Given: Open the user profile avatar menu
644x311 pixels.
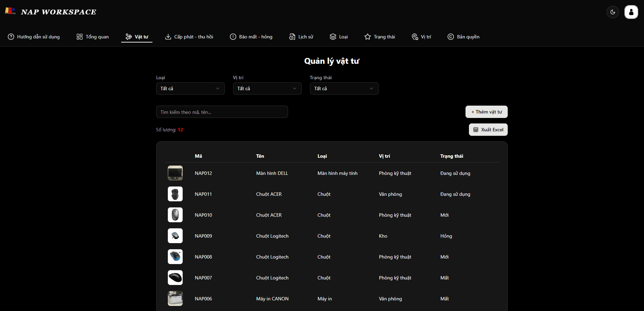Looking at the screenshot, I should click(631, 12).
